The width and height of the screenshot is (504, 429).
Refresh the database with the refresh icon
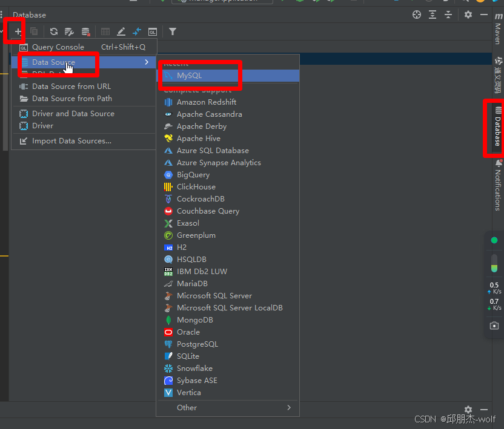click(54, 31)
